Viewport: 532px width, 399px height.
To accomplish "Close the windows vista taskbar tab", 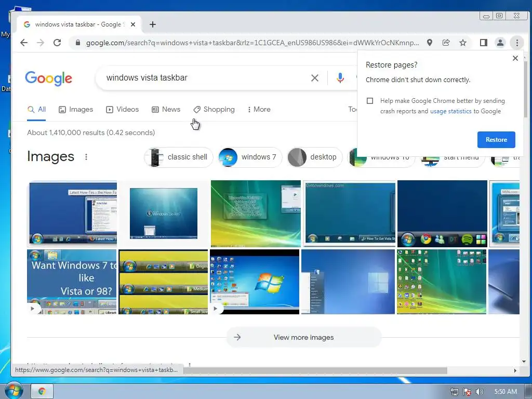I will pos(133,24).
